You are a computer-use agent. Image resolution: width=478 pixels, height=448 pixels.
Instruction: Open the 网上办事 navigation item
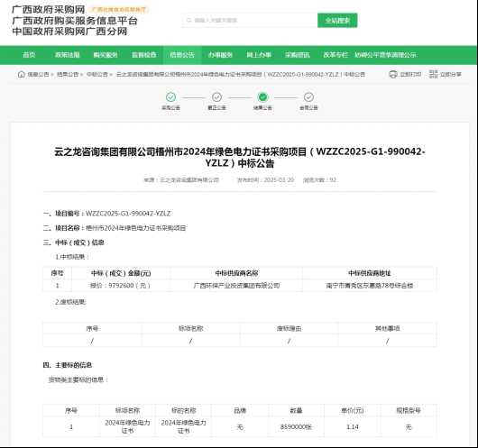[259, 55]
